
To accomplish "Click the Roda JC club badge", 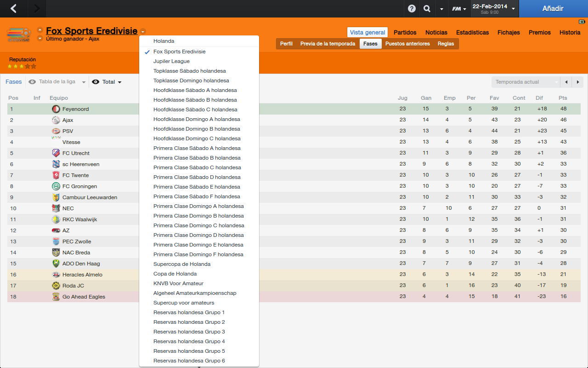I will point(56,286).
